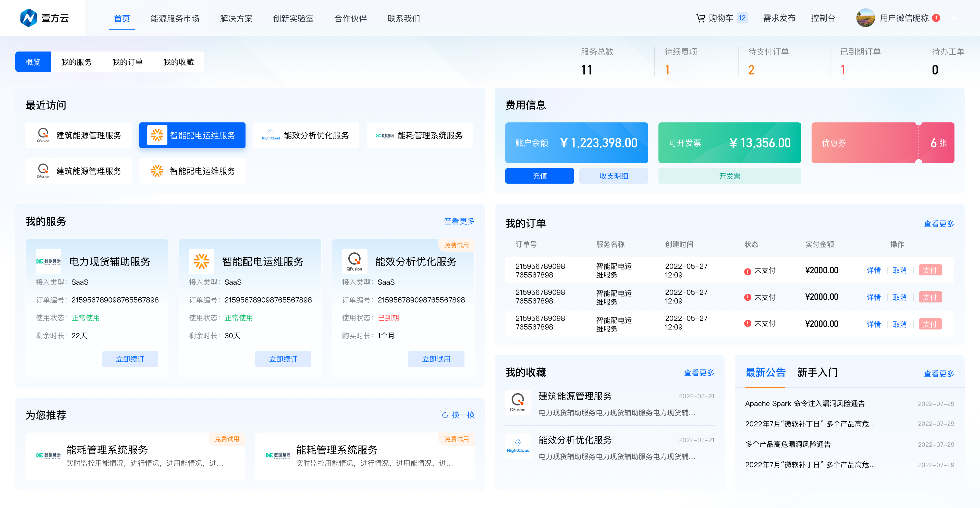
Task: Switch to the 我的订单 tab
Action: (127, 62)
